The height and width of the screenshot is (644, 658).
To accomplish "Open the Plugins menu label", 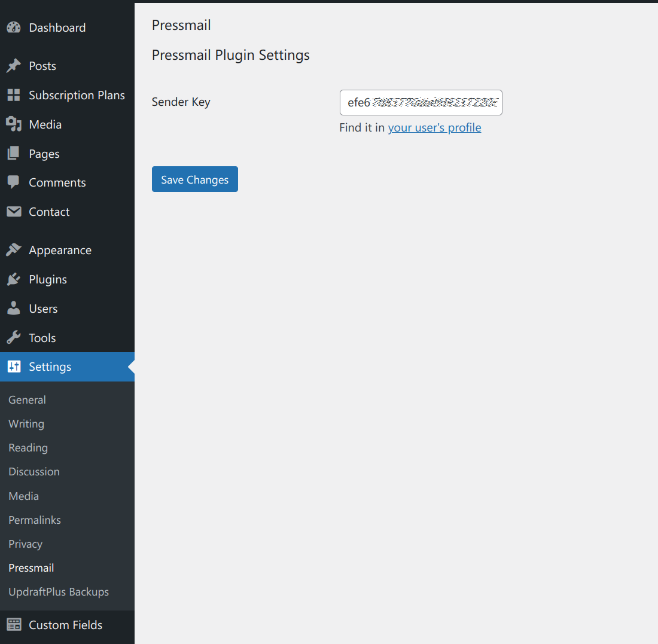I will 48,280.
